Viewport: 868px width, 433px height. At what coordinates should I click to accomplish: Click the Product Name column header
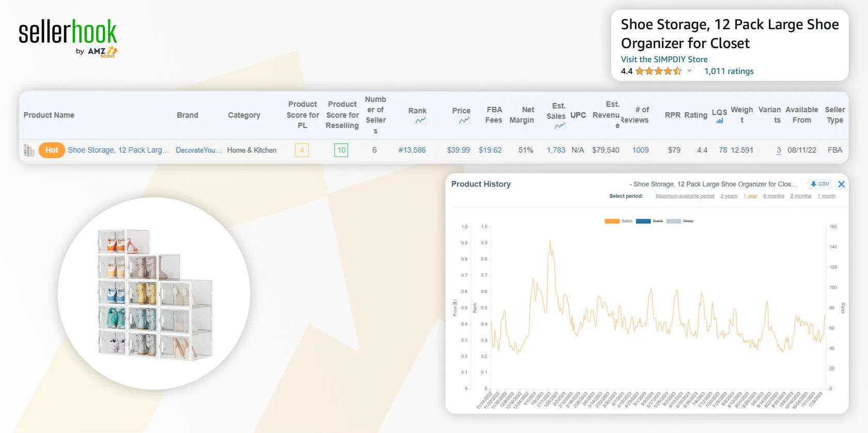tap(49, 115)
